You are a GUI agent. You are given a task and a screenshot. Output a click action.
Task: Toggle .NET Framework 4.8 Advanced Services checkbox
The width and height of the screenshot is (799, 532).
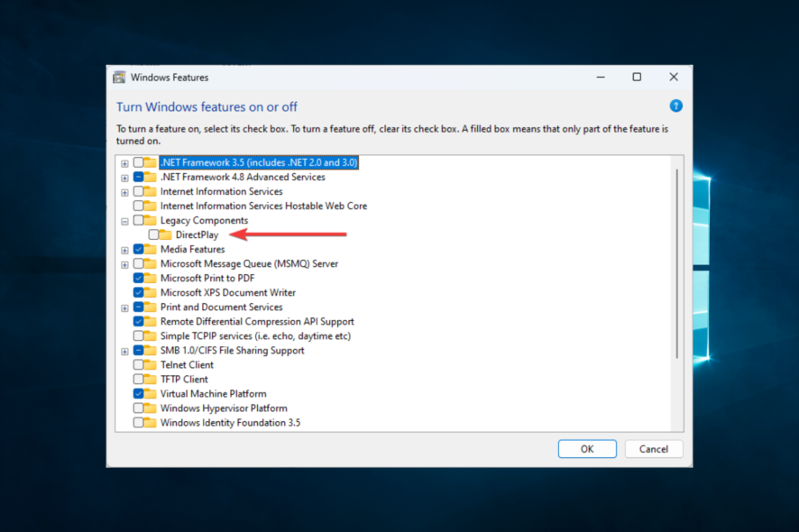pos(138,177)
